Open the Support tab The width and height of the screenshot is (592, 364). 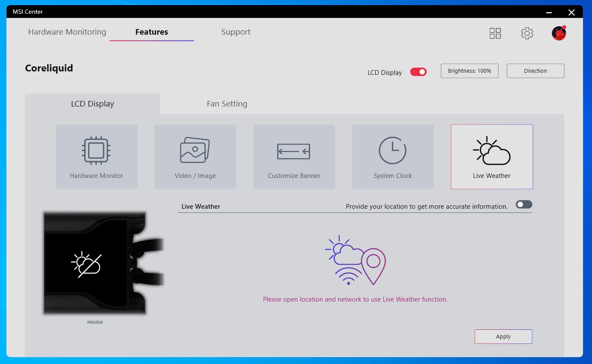236,32
